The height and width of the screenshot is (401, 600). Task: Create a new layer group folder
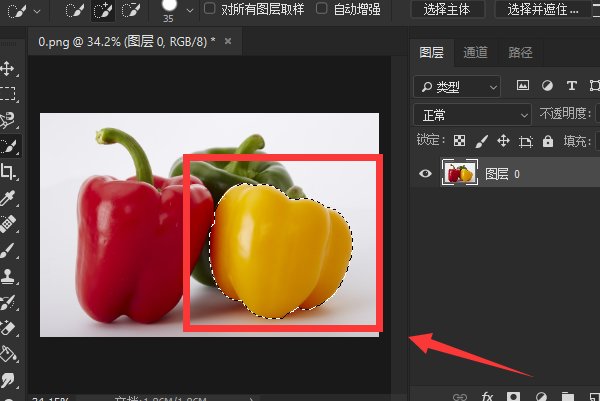tap(567, 396)
